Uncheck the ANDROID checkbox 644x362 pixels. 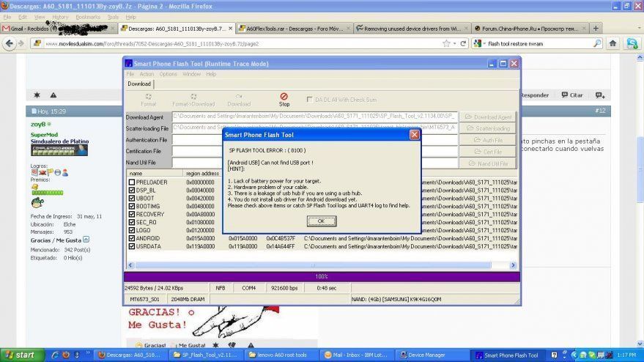click(x=132, y=238)
